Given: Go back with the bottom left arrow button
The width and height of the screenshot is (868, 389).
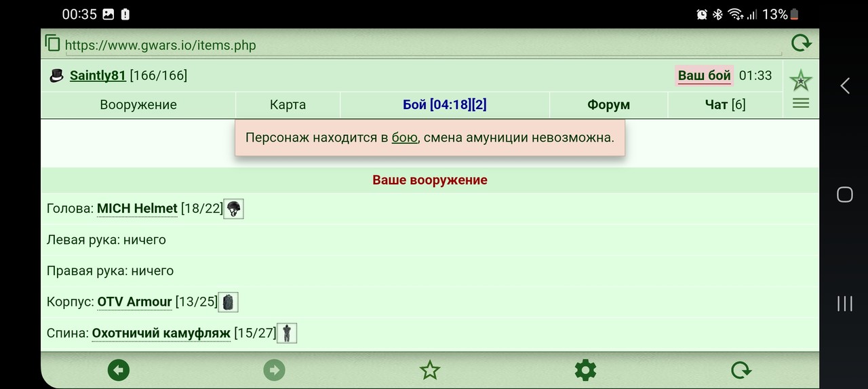Looking at the screenshot, I should coord(119,370).
